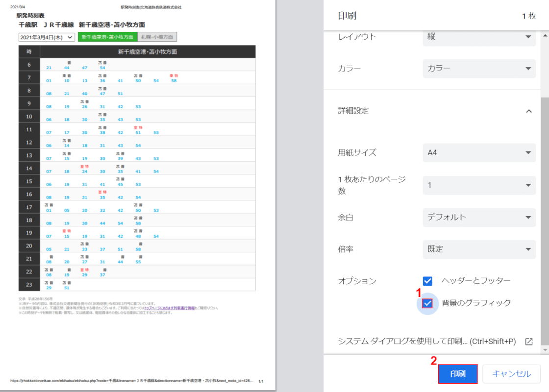Select the 新千歳空港・苫小牧方面 tab in preview
Viewport: 549px width, 392px height.
tap(107, 37)
